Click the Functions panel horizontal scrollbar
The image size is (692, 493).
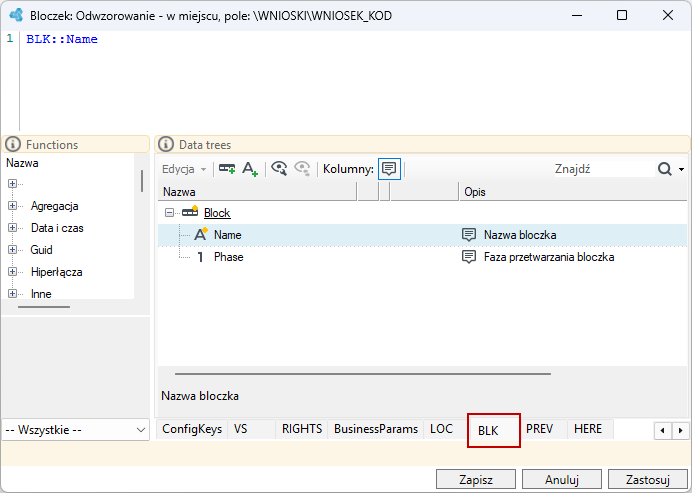[44, 307]
